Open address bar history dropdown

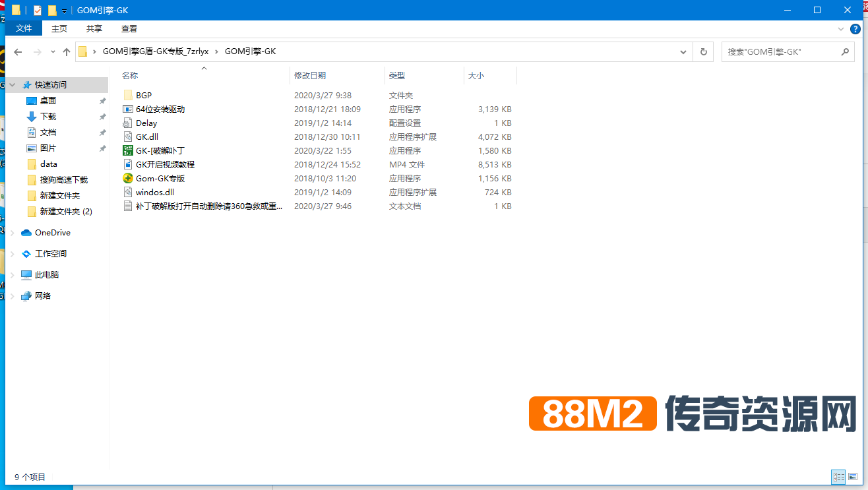point(685,51)
